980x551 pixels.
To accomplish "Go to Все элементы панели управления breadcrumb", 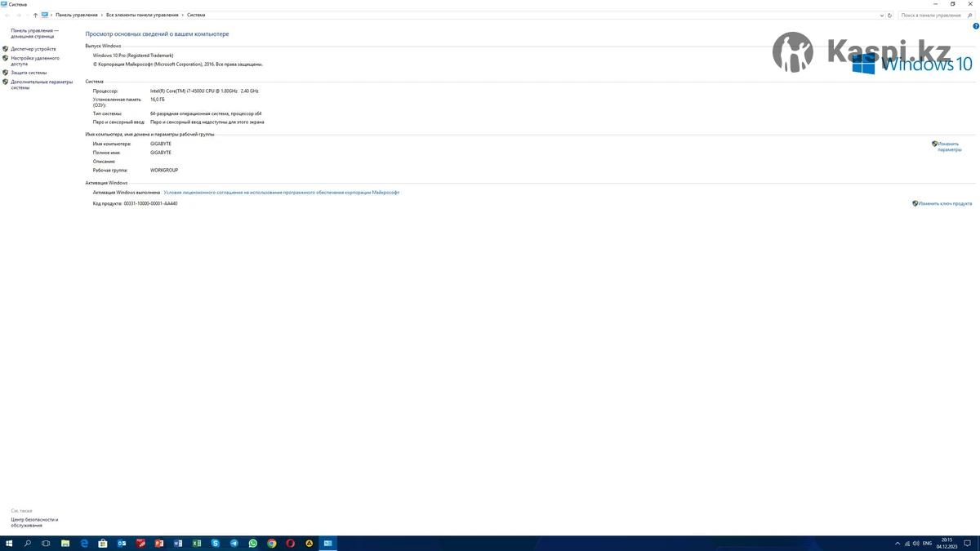I will (x=142, y=15).
